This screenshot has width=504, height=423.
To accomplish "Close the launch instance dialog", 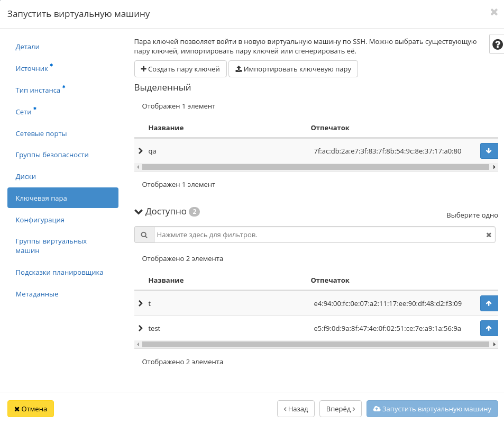I will pos(494,12).
